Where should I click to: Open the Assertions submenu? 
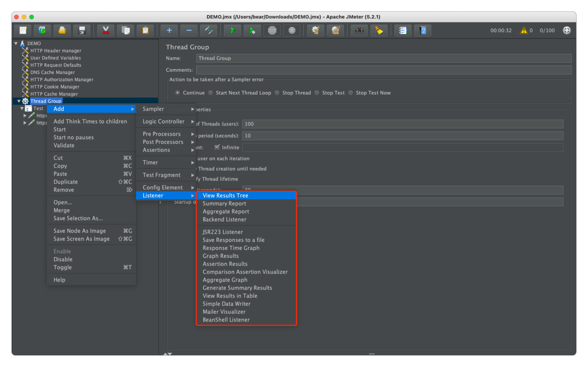(x=166, y=150)
